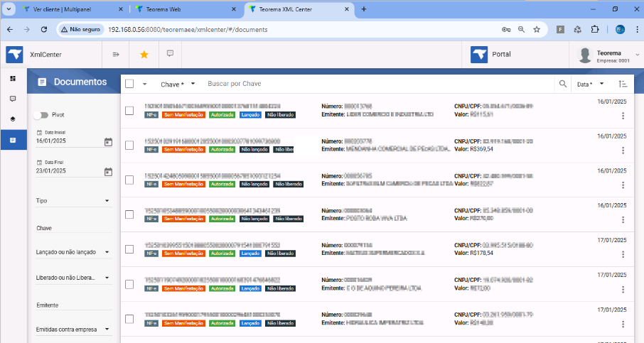The width and height of the screenshot is (644, 343).
Task: Click Lançado tag on first document
Action: pyautogui.click(x=250, y=115)
